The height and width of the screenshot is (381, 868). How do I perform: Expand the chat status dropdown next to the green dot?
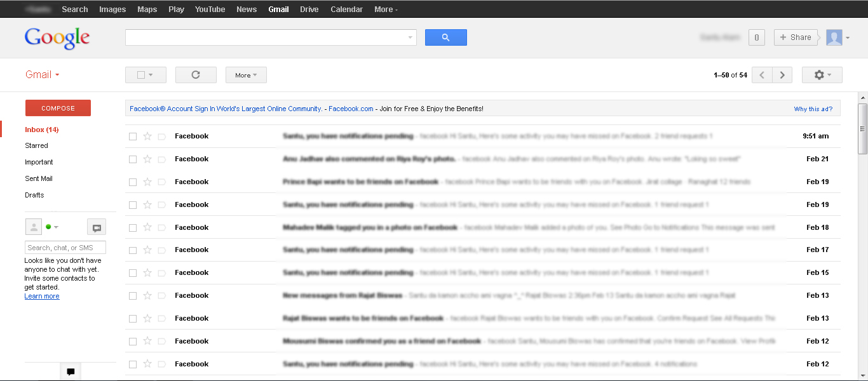[x=56, y=227]
